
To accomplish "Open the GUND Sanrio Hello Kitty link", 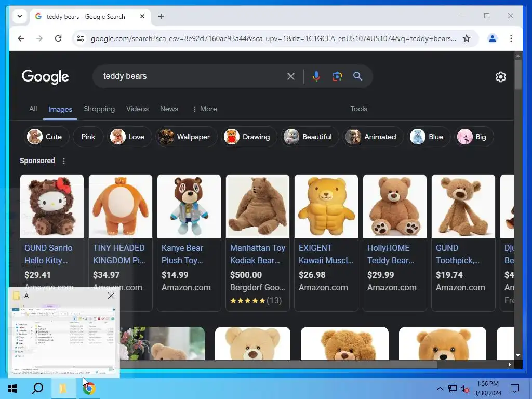I will [48, 254].
